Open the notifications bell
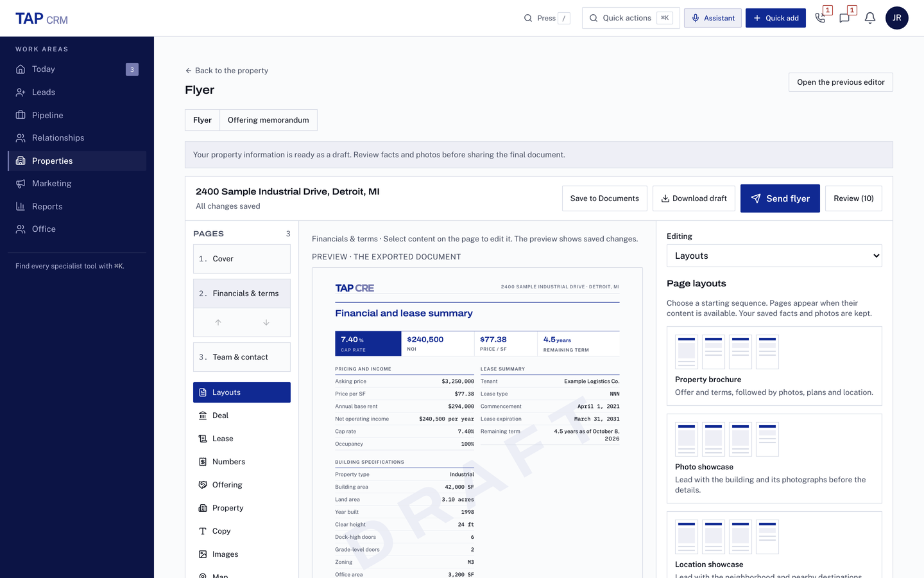The width and height of the screenshot is (924, 578). coord(870,18)
